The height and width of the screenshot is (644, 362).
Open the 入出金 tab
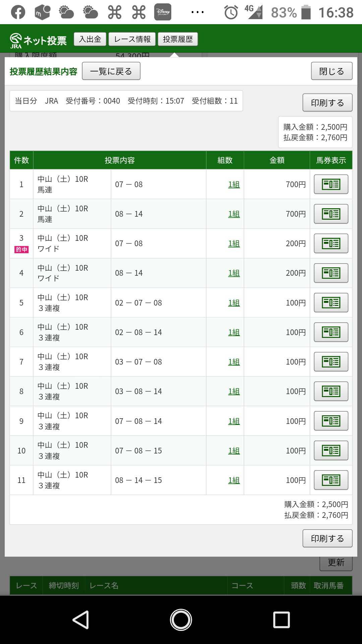90,39
